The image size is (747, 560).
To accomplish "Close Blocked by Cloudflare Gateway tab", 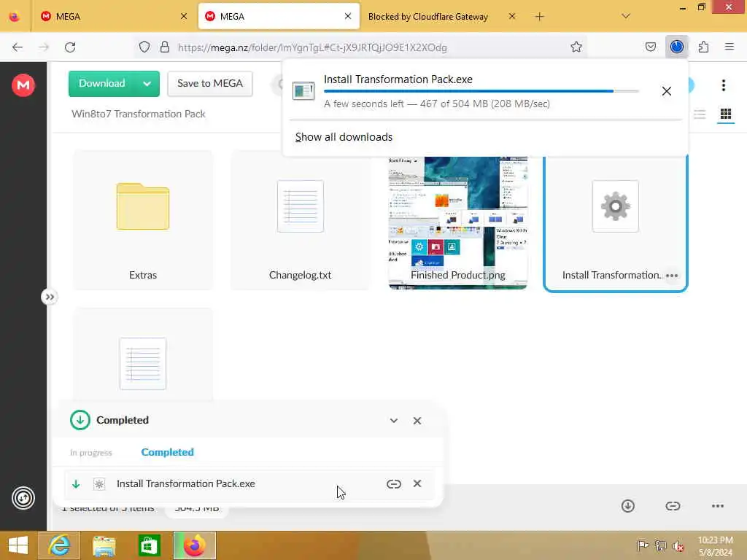I will (511, 16).
